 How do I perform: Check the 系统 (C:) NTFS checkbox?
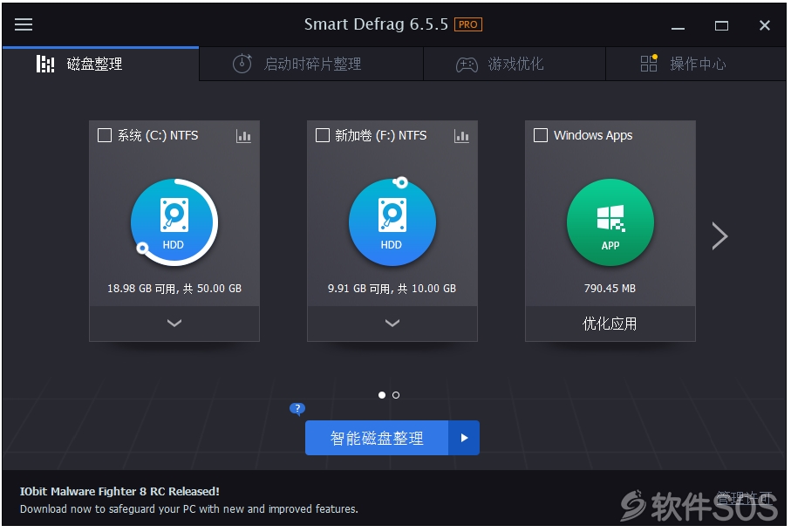(x=105, y=135)
